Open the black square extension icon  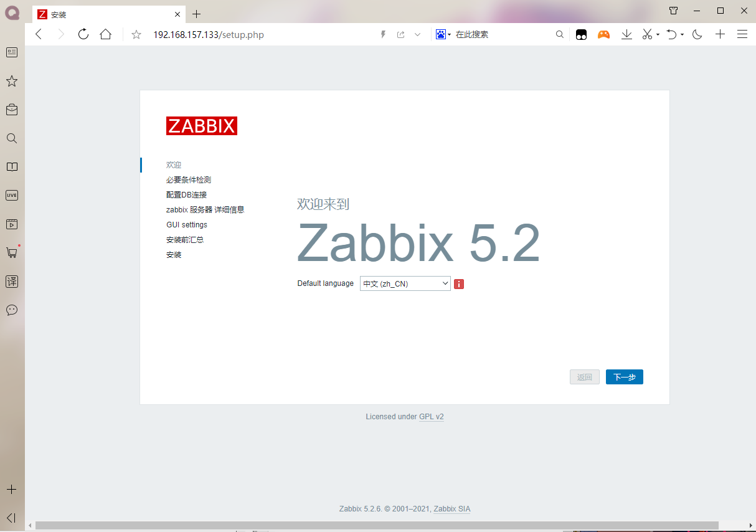[581, 35]
